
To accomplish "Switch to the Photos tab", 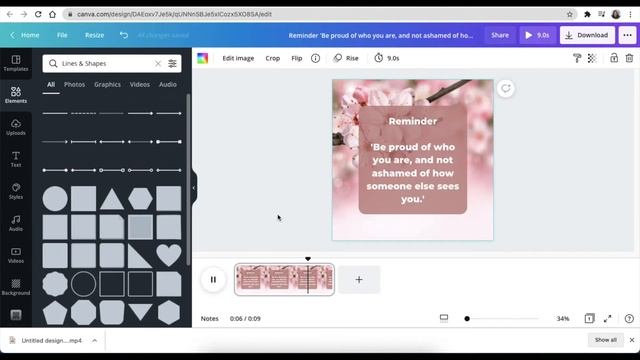I will click(74, 85).
